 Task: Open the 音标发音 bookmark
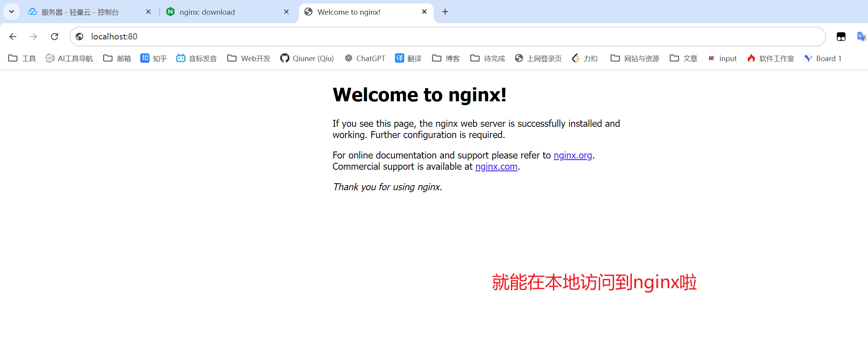pos(197,58)
